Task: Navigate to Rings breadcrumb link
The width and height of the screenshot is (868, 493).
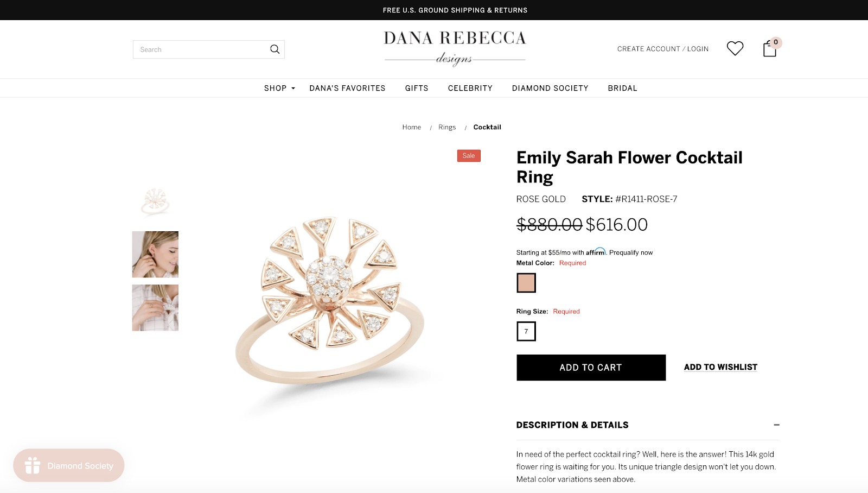Action: (447, 127)
